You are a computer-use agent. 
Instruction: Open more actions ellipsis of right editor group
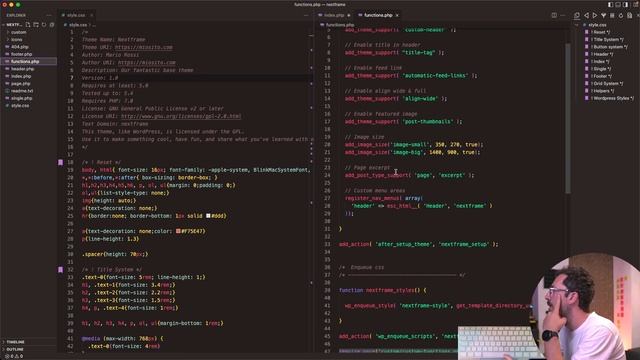563,15
